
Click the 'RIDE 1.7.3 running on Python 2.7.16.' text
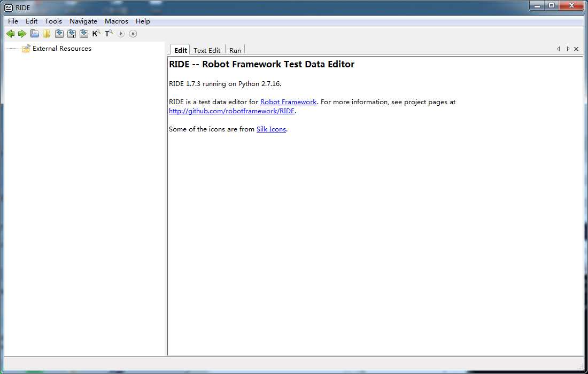[x=225, y=83]
